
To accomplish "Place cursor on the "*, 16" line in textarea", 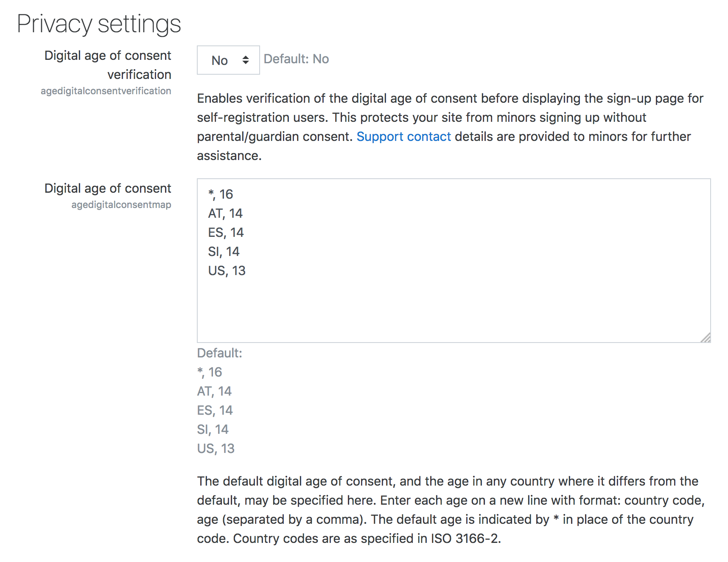I will [x=221, y=194].
